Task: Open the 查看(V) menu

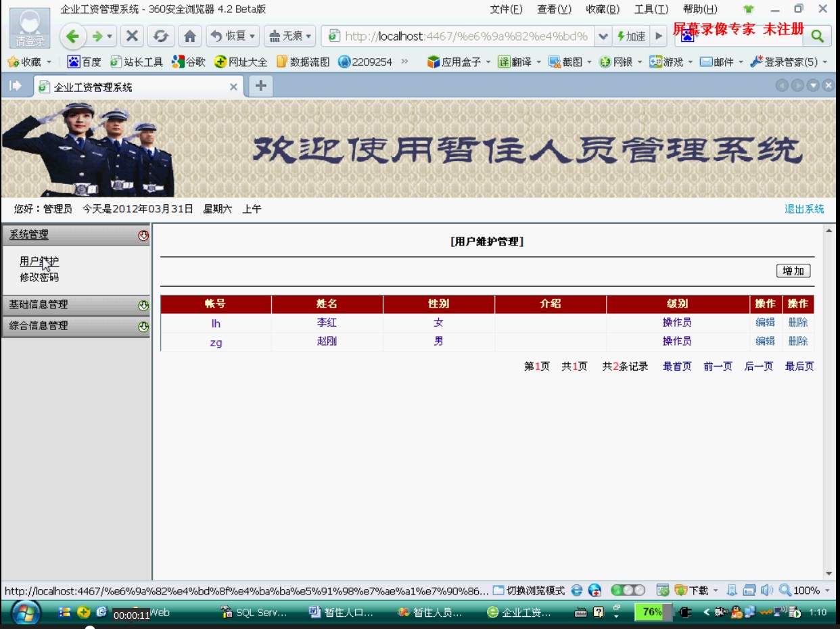Action: [554, 9]
